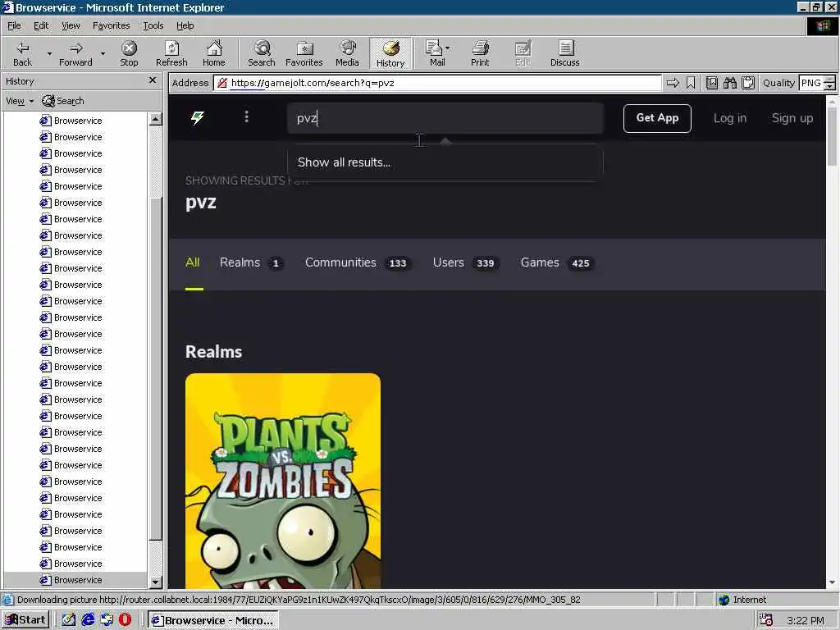Click the bookmarks book icon in address toolbar

711,83
